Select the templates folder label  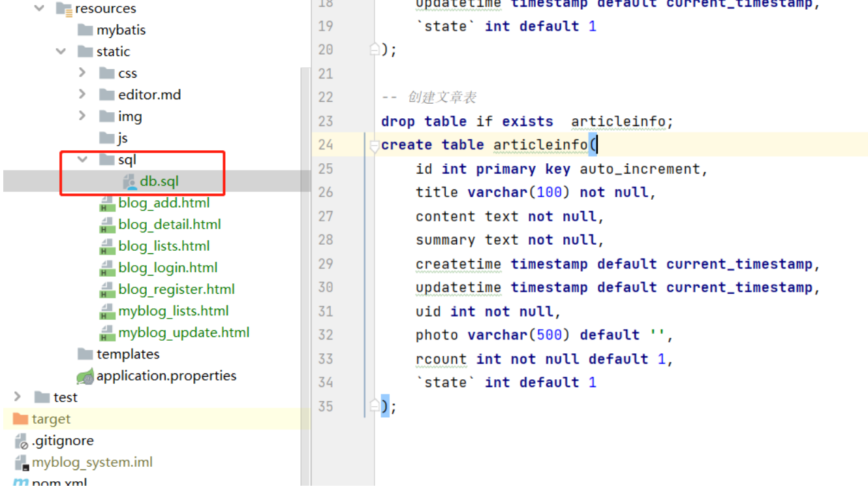pyautogui.click(x=128, y=354)
